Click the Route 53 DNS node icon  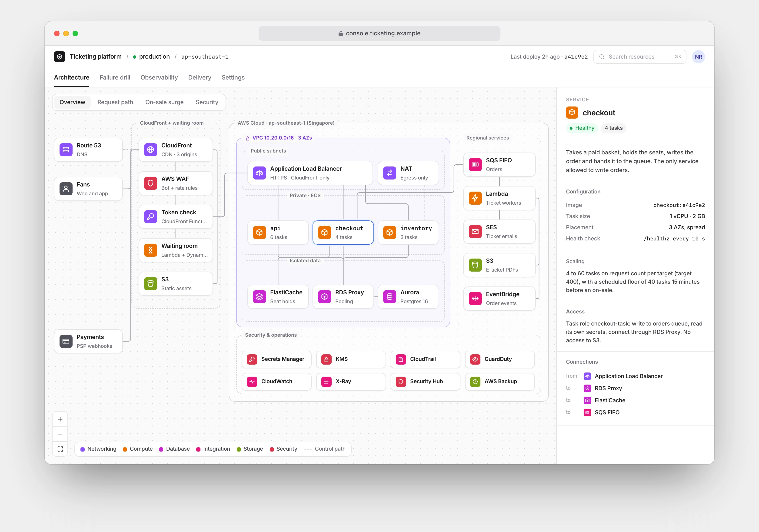point(66,150)
